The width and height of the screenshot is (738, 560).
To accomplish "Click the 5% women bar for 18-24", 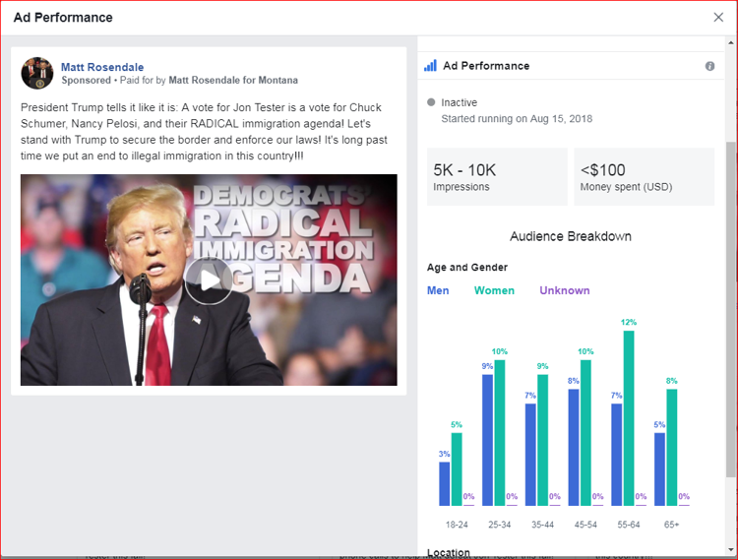I will [x=457, y=469].
